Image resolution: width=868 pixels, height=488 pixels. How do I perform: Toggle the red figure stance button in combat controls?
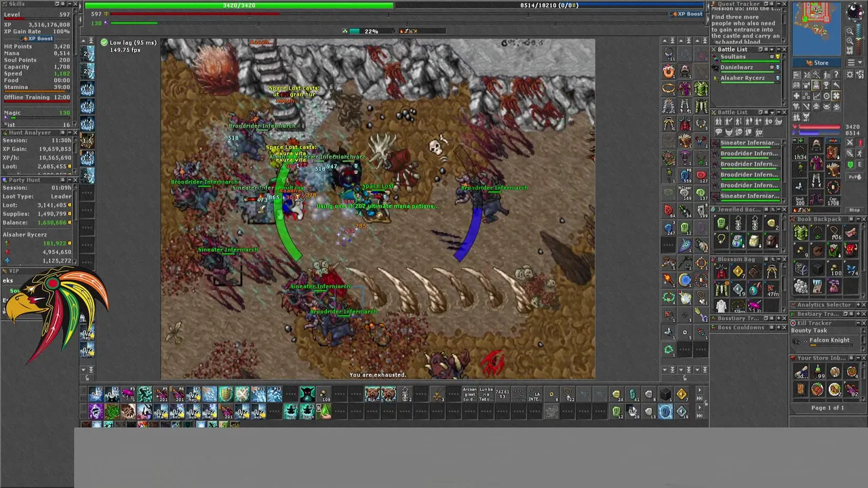[861, 142]
